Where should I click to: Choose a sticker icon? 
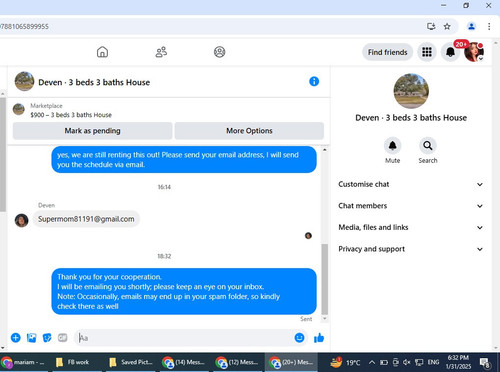[47, 338]
